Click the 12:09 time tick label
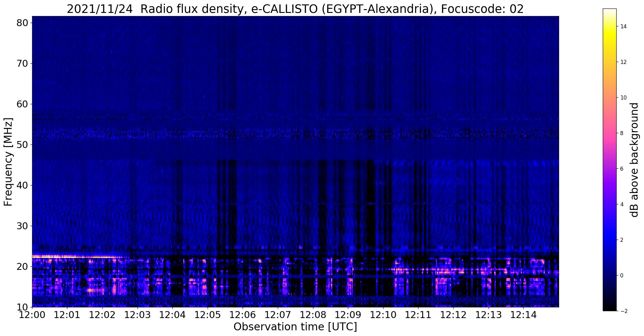644x336 pixels. click(x=348, y=315)
